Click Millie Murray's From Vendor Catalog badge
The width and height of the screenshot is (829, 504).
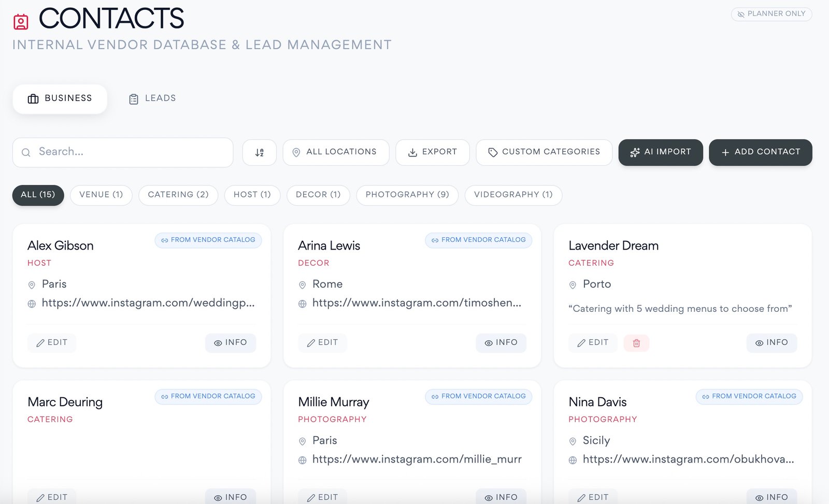[x=479, y=397]
